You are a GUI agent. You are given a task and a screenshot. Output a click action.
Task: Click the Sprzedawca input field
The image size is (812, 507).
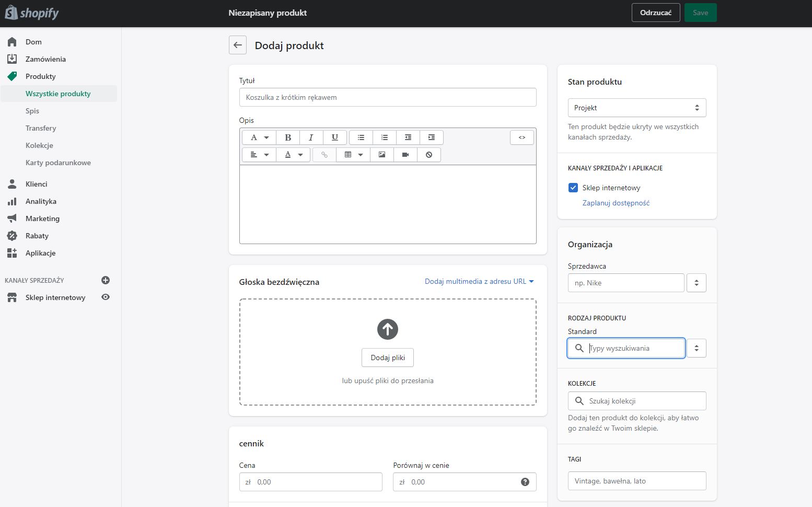click(x=626, y=283)
